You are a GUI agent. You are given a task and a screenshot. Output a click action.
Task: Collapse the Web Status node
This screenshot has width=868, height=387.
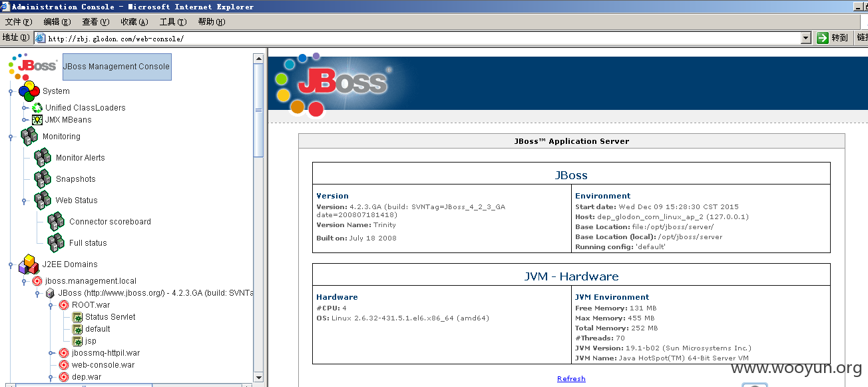25,200
